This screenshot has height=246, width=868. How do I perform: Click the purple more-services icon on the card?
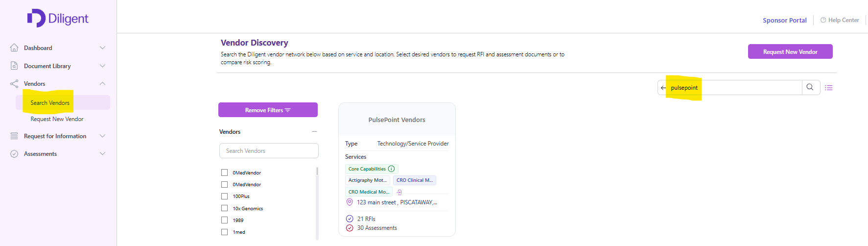tap(399, 192)
